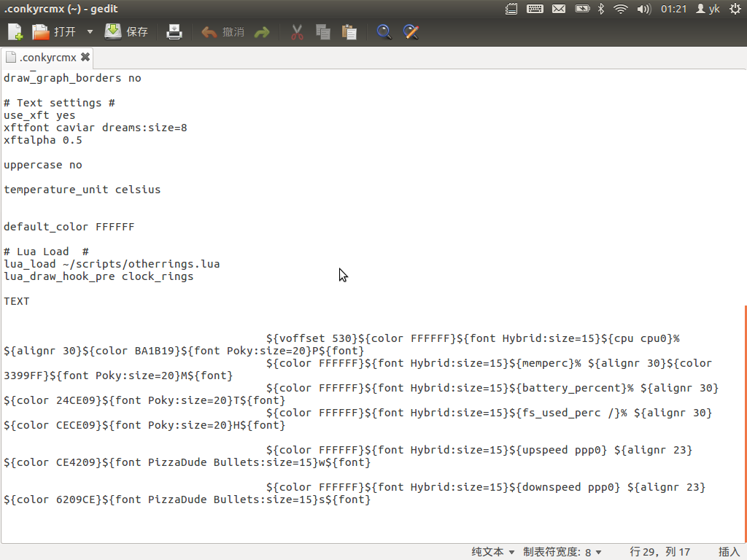Click the '${color CE4209}' text
The image size is (747, 560).
point(53,462)
